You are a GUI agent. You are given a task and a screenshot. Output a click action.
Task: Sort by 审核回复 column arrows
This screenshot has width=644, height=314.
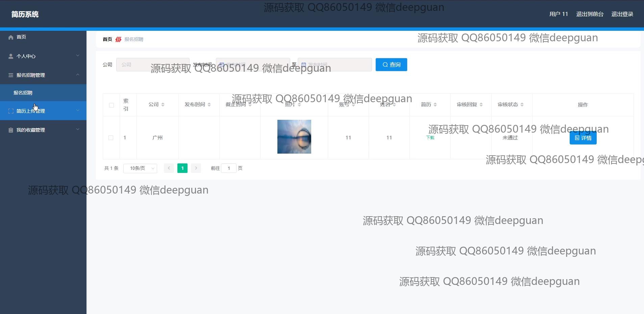[481, 105]
